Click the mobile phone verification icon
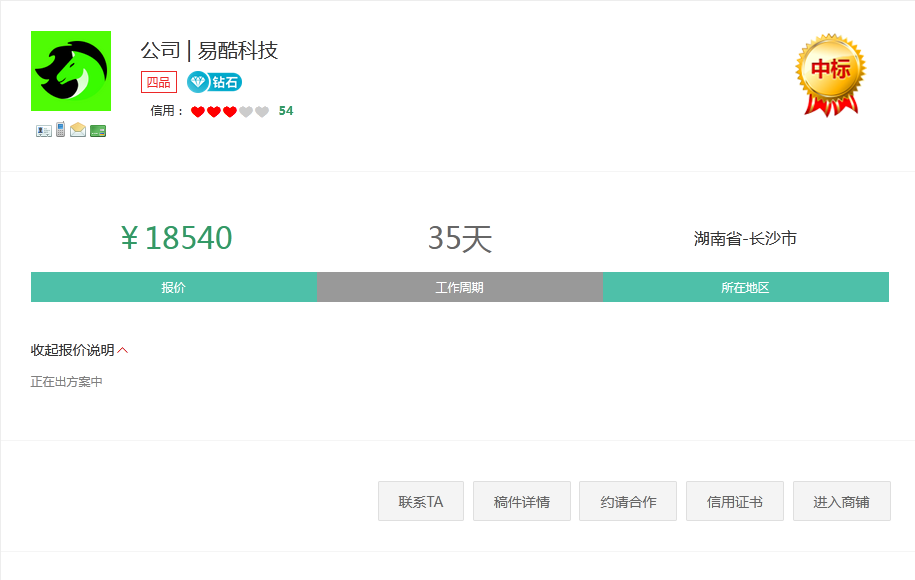 pyautogui.click(x=60, y=129)
